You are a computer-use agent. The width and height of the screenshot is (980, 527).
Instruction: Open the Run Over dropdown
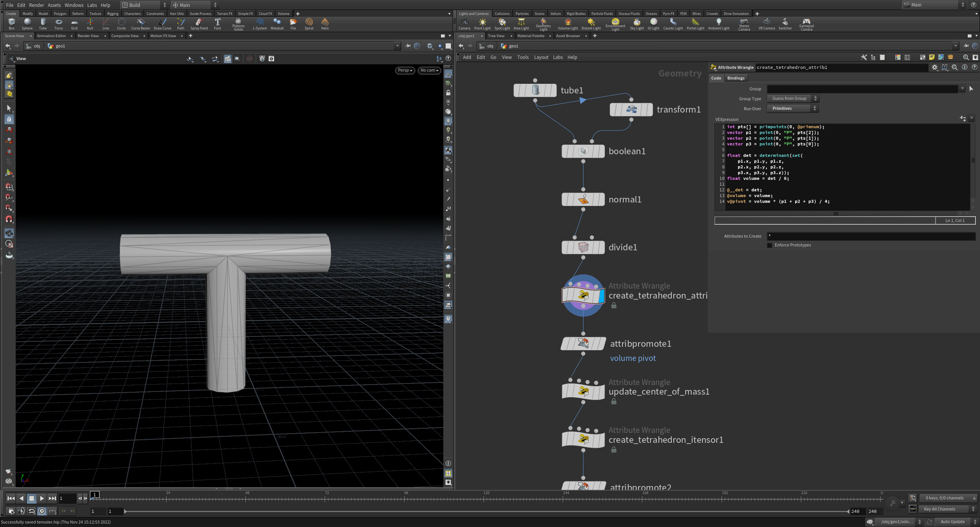[x=792, y=109]
